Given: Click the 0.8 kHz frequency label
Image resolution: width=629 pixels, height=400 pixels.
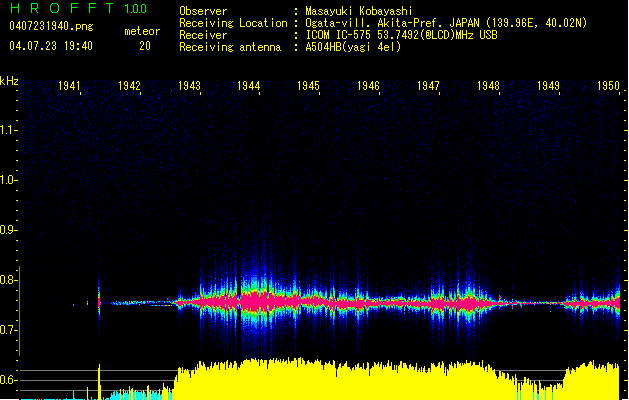Looking at the screenshot, I should click(x=8, y=280).
